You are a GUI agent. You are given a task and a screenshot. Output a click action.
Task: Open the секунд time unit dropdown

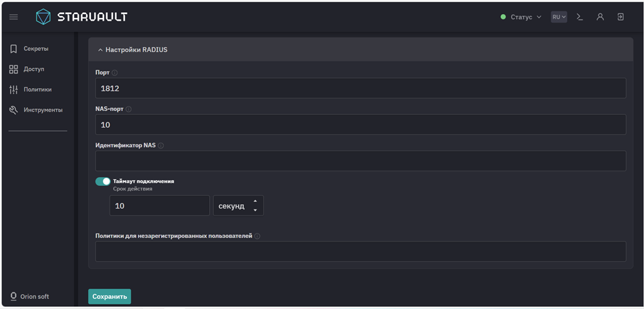tap(238, 206)
